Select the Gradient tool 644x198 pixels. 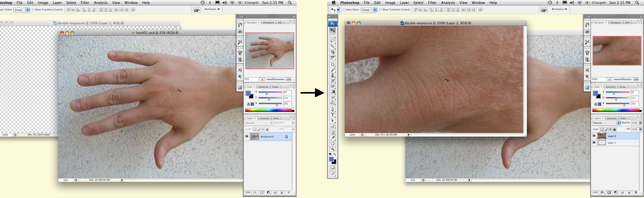332,92
